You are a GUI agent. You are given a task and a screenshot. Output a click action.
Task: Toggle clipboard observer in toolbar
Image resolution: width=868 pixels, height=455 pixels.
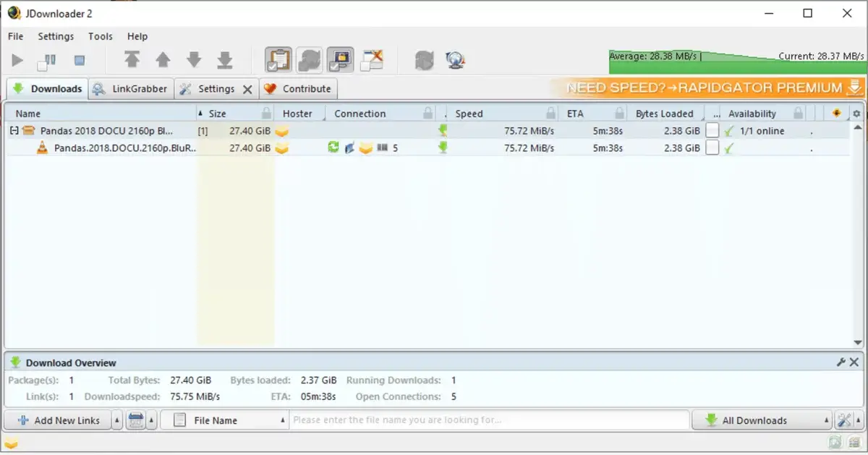point(278,60)
